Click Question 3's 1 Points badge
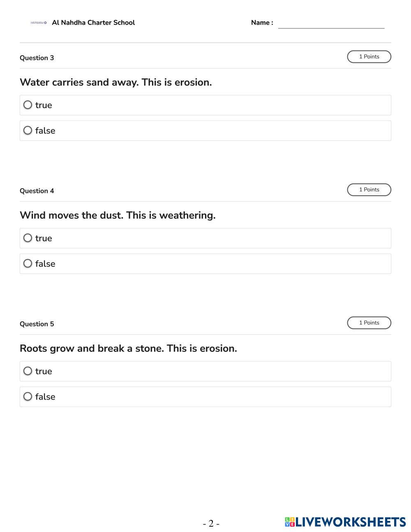The height and width of the screenshot is (532, 411). click(369, 57)
